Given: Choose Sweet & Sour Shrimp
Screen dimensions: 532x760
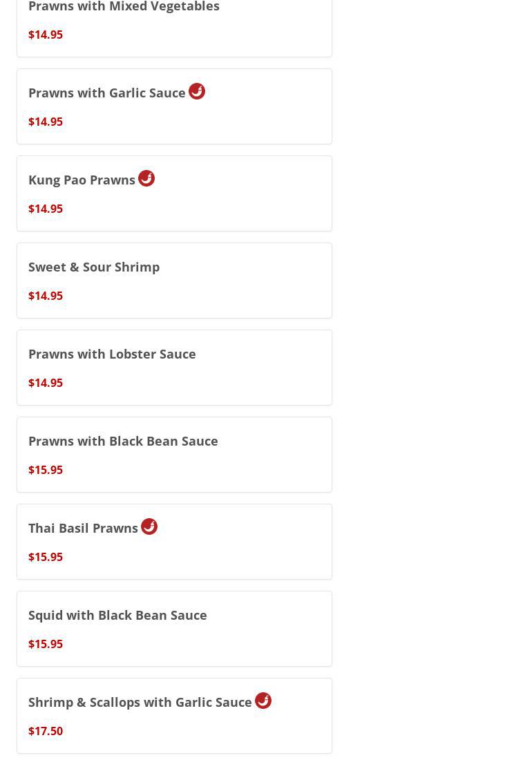Looking at the screenshot, I should coord(94,267).
